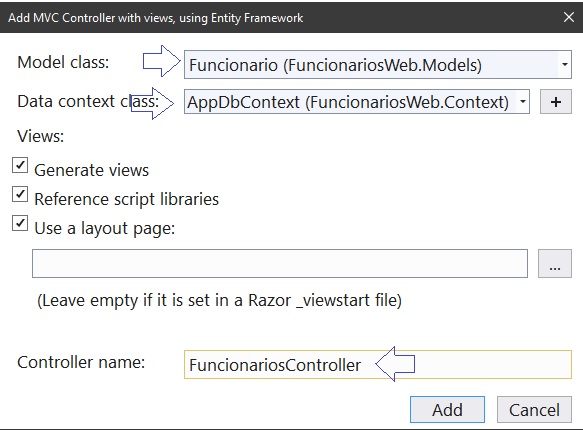583x430 pixels.
Task: Open layout page browse ellipsis button
Action: 555,264
